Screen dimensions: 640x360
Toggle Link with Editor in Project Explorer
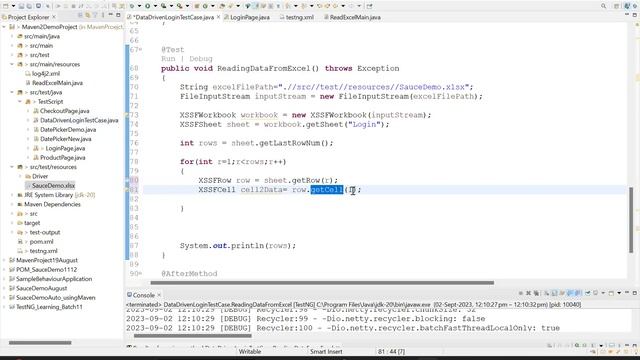click(x=87, y=15)
